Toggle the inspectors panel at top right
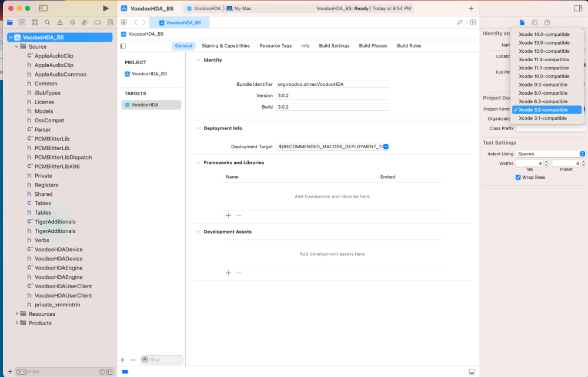 578,8
